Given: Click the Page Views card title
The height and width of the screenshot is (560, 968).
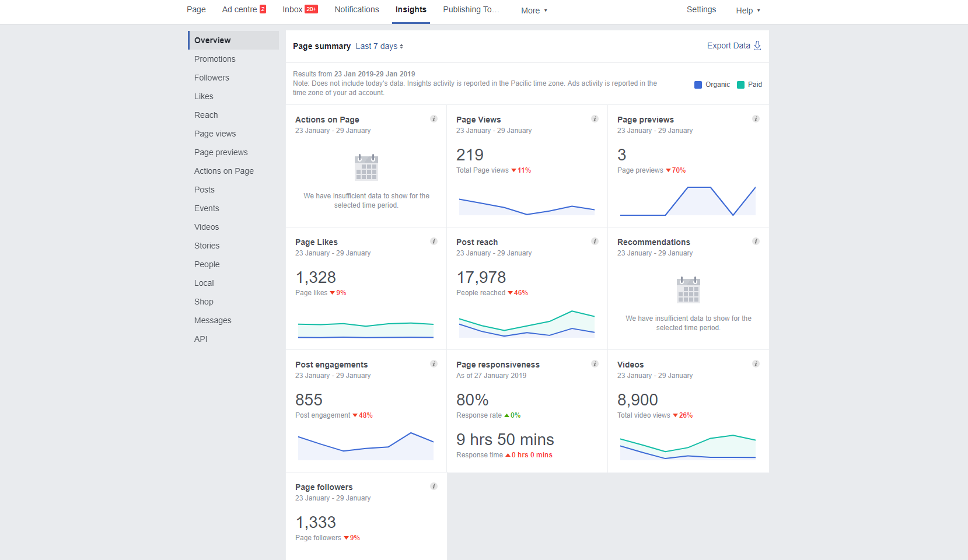Looking at the screenshot, I should [x=478, y=120].
